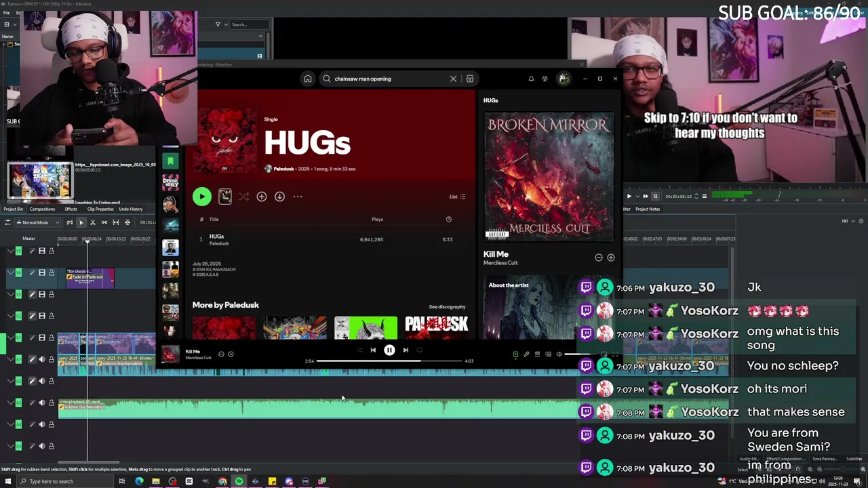This screenshot has height=488, width=868.
Task: Click the Spotify search field
Action: pos(390,79)
